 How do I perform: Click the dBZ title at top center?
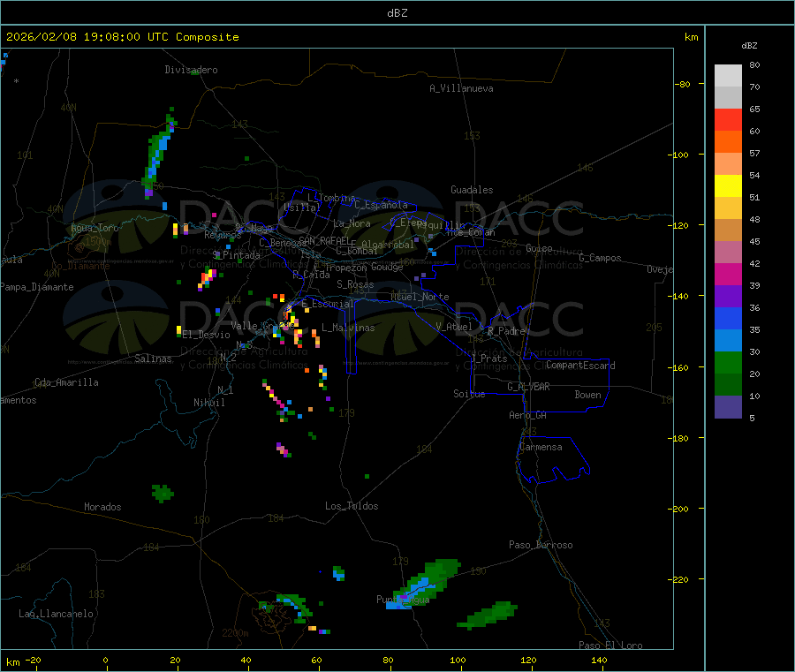coord(397,13)
